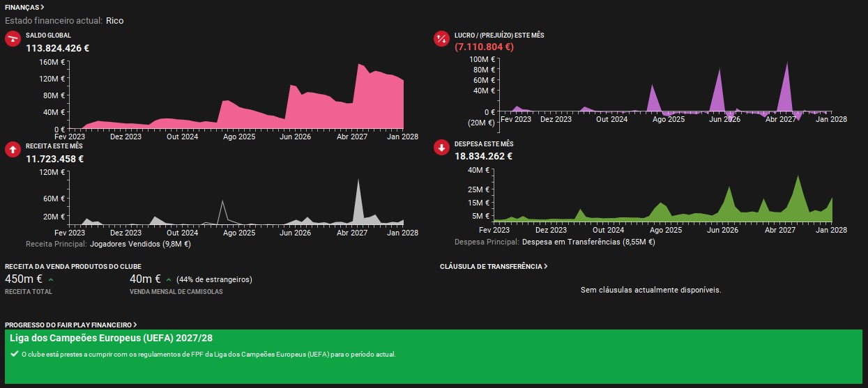The image size is (868, 388).
Task: Click the (7.110.804 €) loss value
Action: [x=484, y=47]
